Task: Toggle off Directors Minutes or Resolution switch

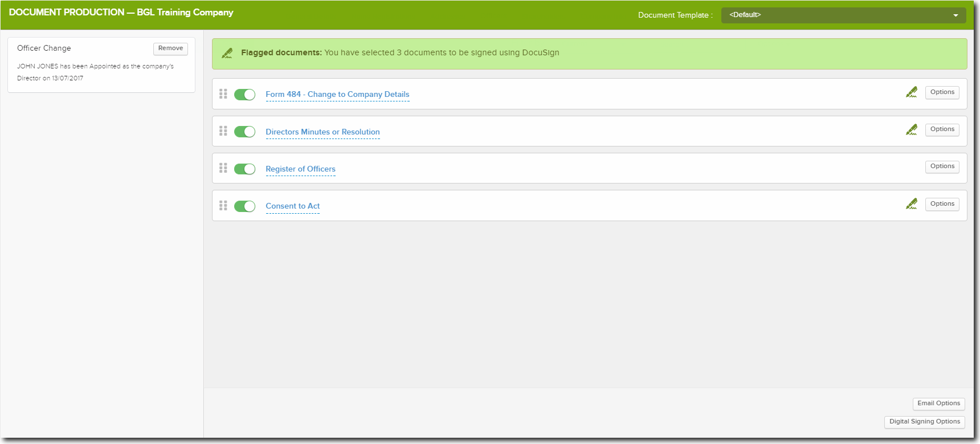Action: click(245, 132)
